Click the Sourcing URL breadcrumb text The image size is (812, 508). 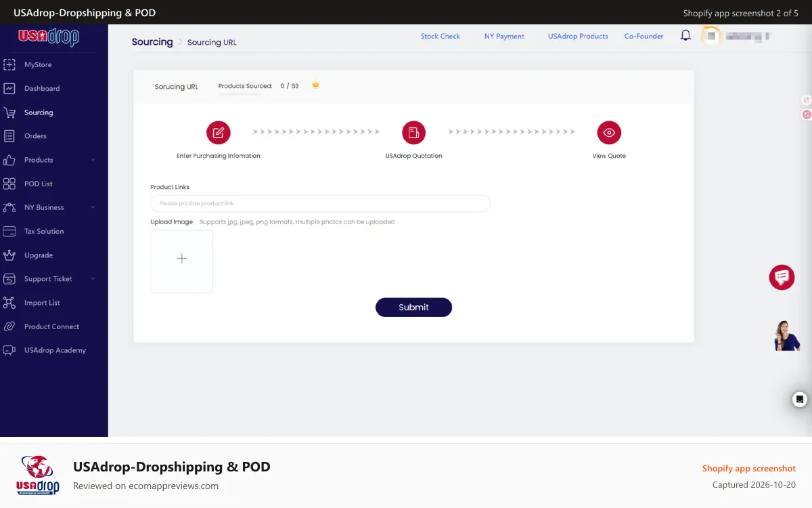[x=212, y=43]
